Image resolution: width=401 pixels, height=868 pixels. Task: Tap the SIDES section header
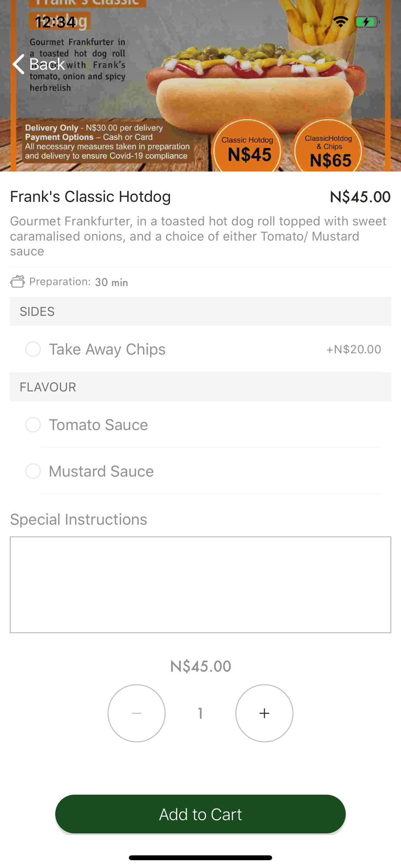200,311
